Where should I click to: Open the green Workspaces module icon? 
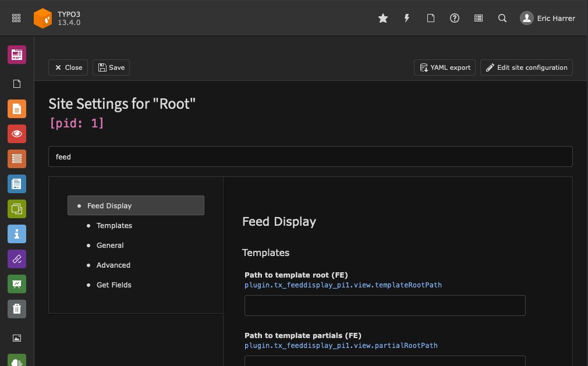pyautogui.click(x=17, y=209)
